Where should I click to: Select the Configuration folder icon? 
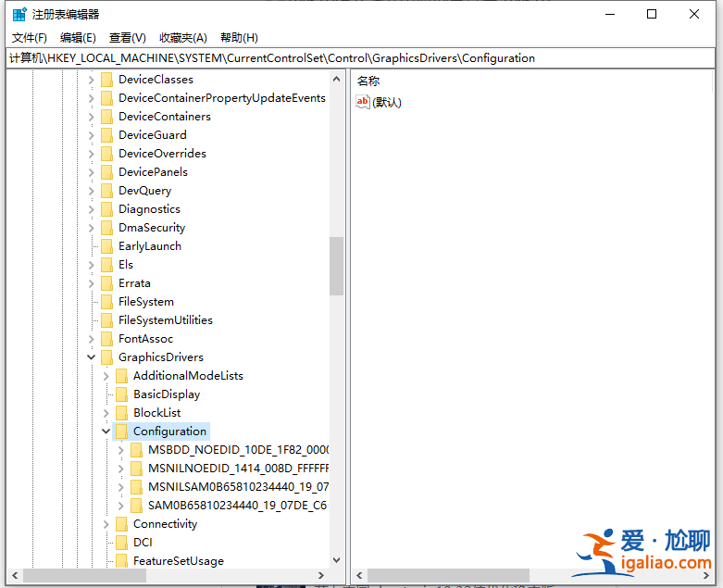tap(121, 432)
